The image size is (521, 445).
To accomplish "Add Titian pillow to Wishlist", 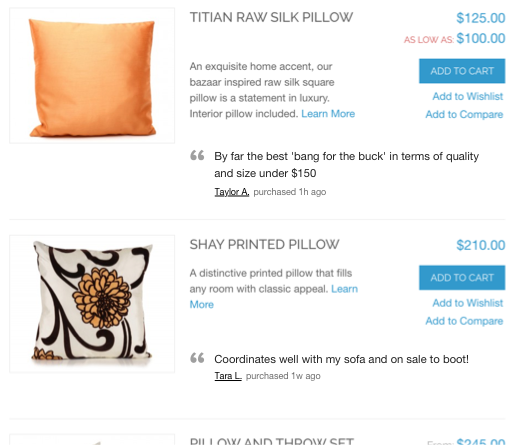I will click(468, 96).
